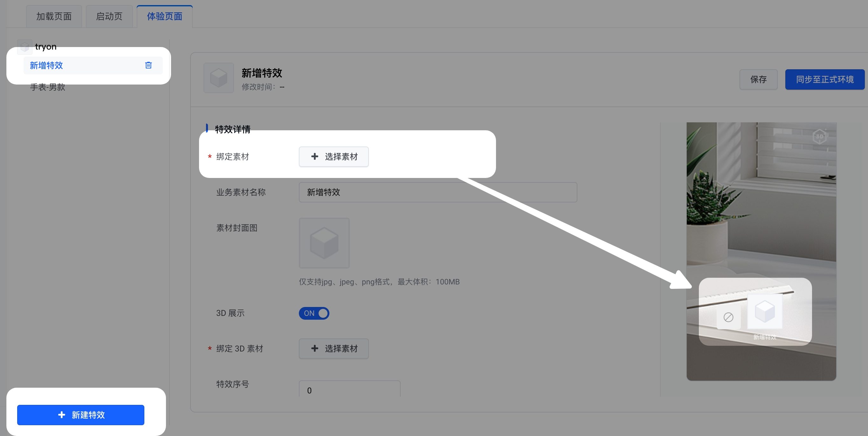Click 同步至正式环境 button
The width and height of the screenshot is (868, 436).
click(x=824, y=79)
